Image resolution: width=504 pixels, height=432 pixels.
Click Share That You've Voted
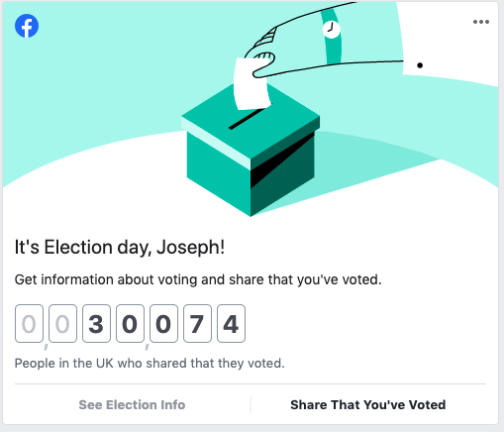pyautogui.click(x=368, y=404)
